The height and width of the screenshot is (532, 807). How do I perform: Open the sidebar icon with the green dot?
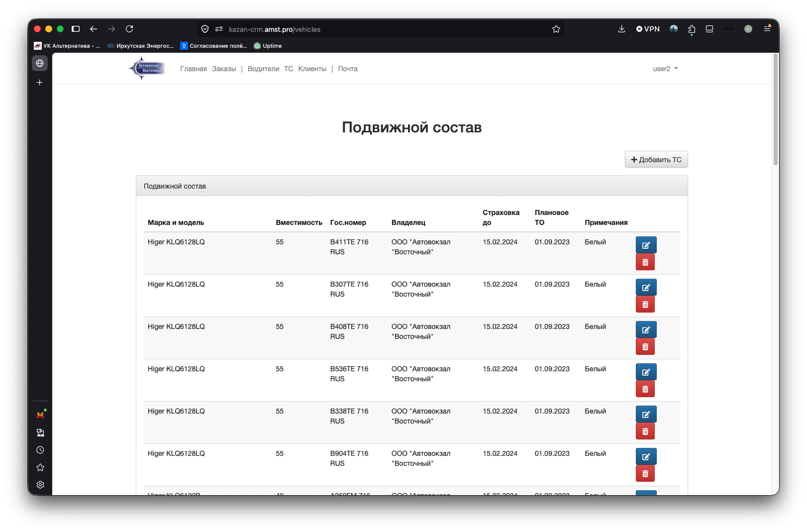[40, 415]
